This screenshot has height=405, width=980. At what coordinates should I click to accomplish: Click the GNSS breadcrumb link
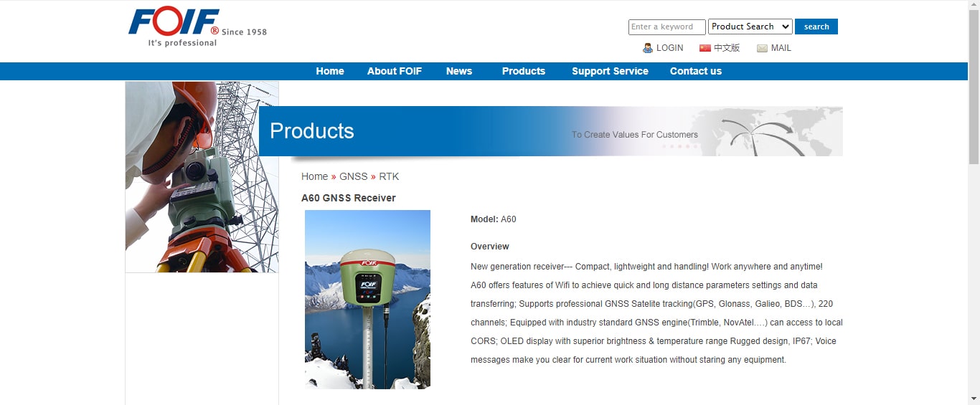353,176
